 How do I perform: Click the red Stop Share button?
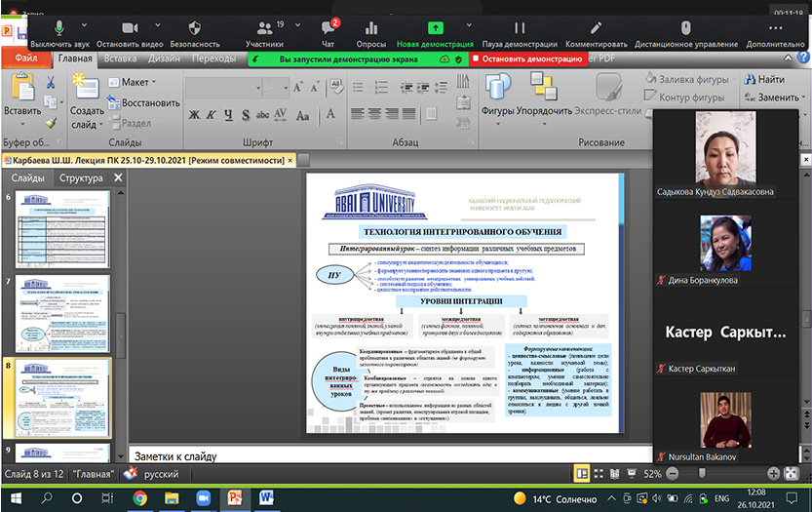[527, 59]
